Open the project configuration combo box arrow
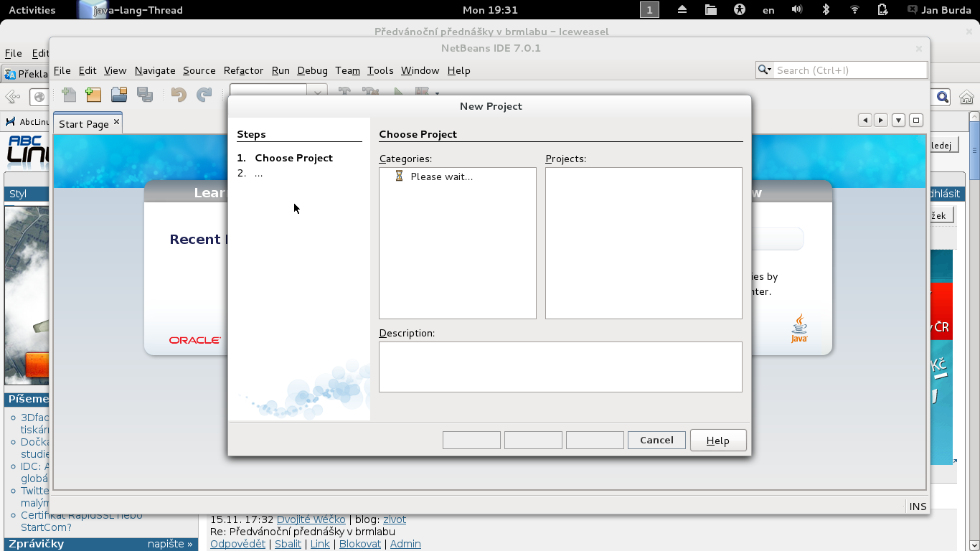Image resolution: width=980 pixels, height=551 pixels. 318,92
